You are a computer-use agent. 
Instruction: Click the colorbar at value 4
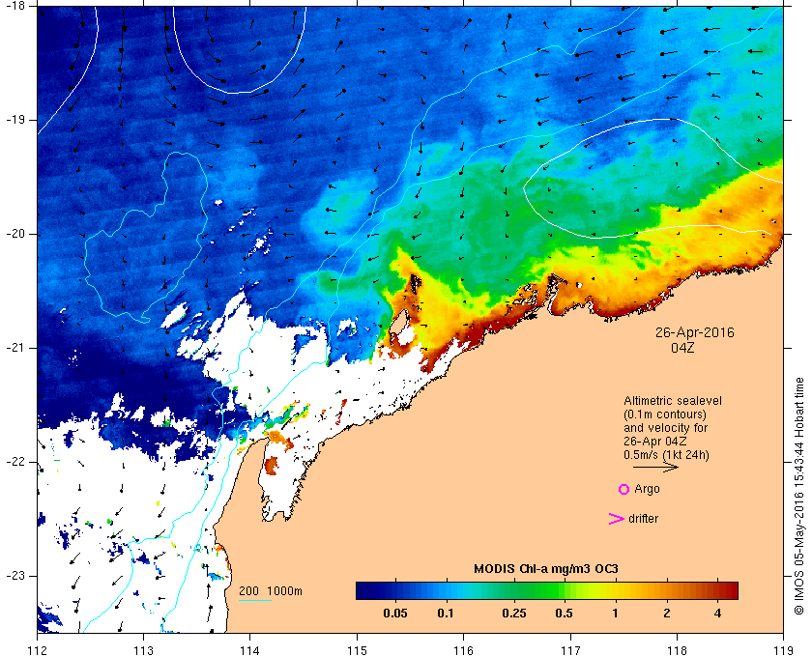point(717,590)
